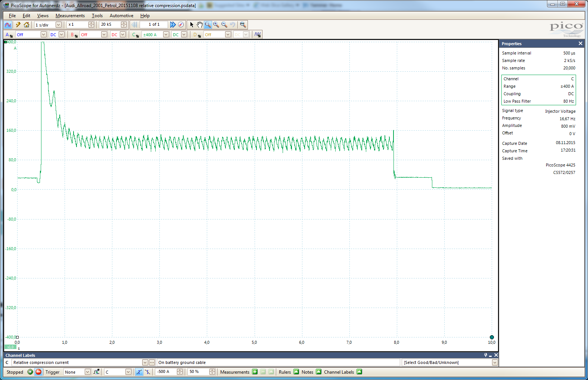Go to previous waveform buffer
The image size is (588, 380).
coord(134,25)
